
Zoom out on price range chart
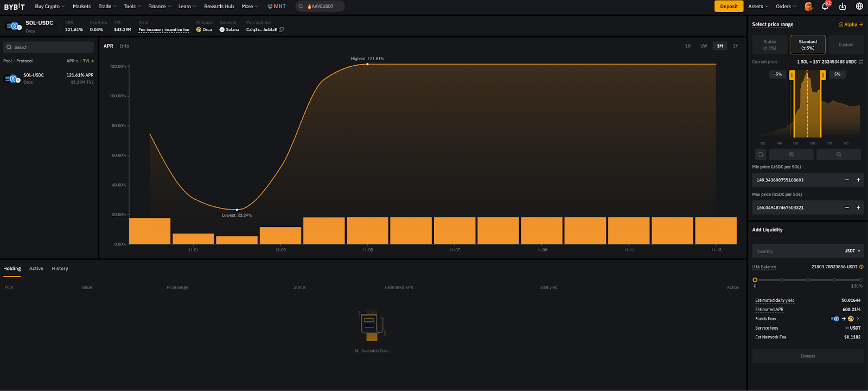click(x=838, y=155)
